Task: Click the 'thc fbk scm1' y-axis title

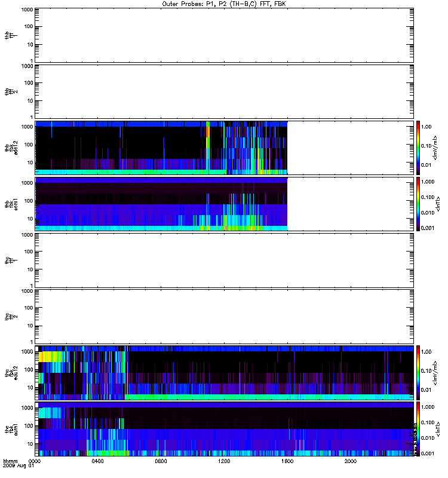Action: pos(11,429)
